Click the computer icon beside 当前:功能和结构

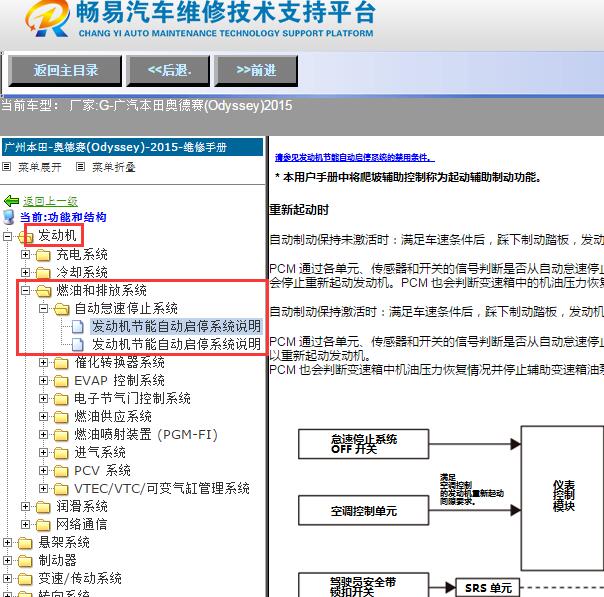tap(8, 218)
